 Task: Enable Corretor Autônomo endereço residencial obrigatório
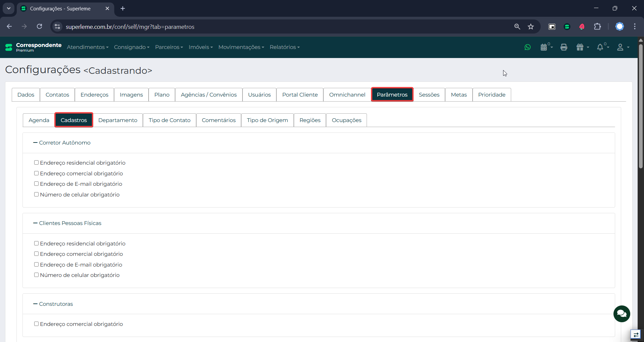36,163
